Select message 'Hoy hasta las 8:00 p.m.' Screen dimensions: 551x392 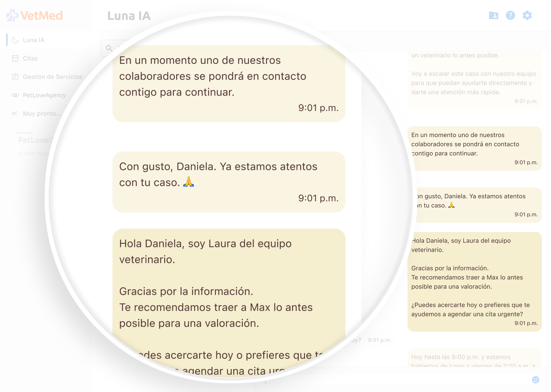point(474,358)
